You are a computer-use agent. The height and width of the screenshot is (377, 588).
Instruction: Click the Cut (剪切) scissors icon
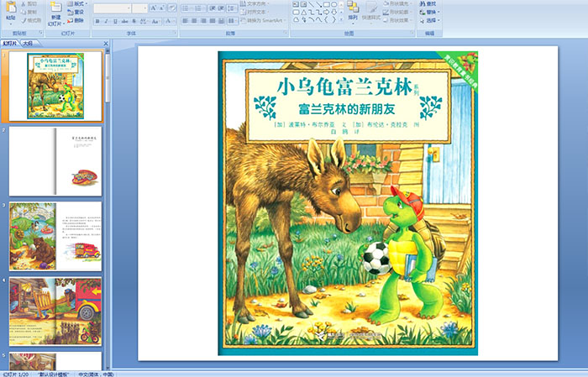pyautogui.click(x=24, y=3)
